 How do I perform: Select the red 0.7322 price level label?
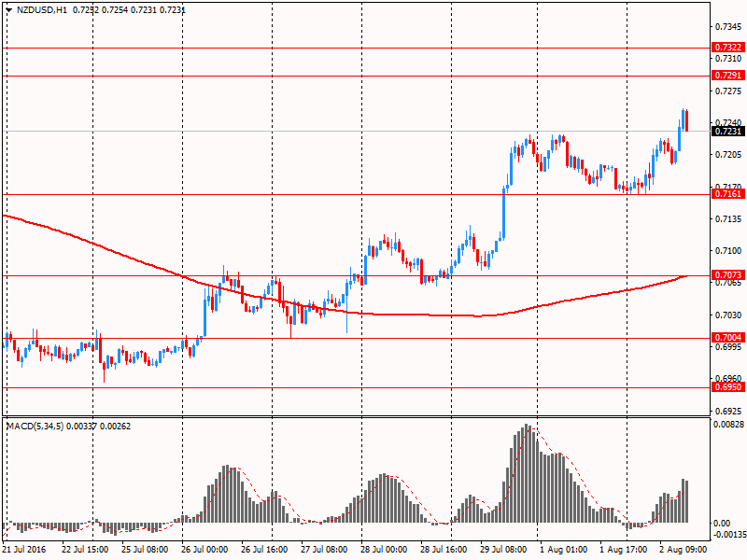(x=728, y=48)
